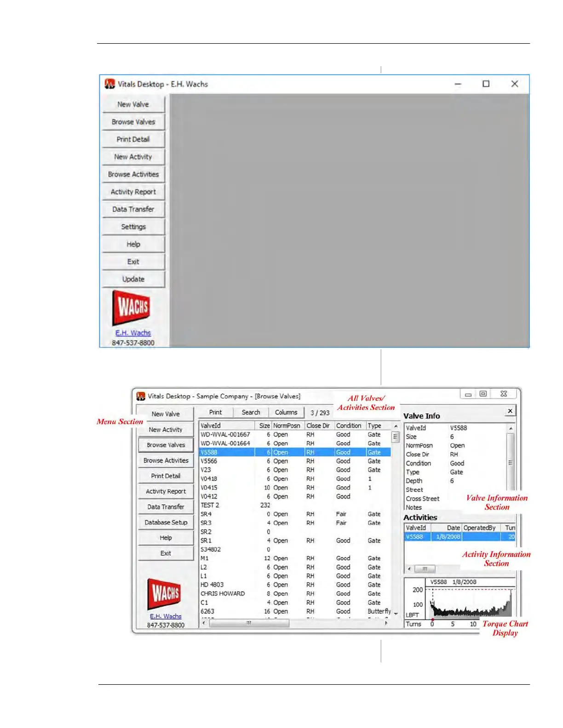
Task: Sort by Size column header
Action: coord(264,426)
